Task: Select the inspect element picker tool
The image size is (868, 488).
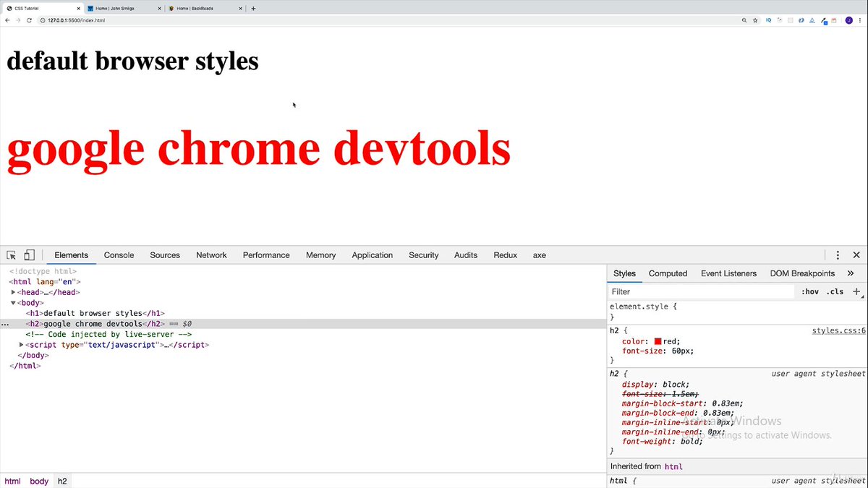Action: pos(12,255)
